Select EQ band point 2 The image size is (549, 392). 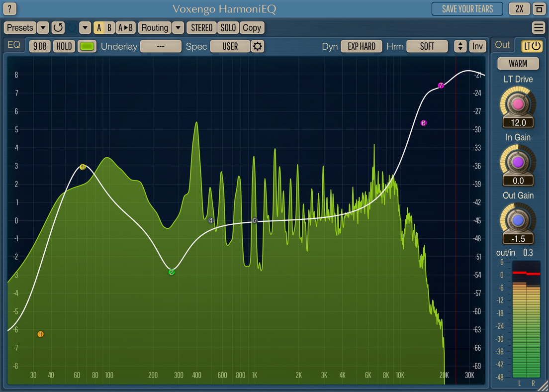coord(172,272)
